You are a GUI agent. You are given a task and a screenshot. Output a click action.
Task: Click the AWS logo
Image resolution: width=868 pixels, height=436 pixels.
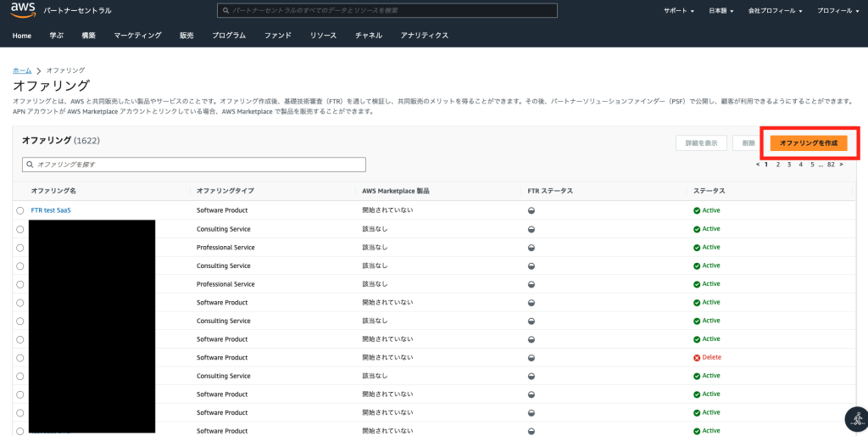[23, 10]
